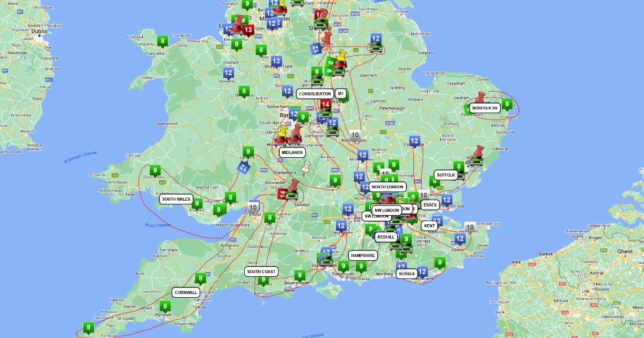
Task: Click the CONSOLIDATION route label
Action: point(315,93)
